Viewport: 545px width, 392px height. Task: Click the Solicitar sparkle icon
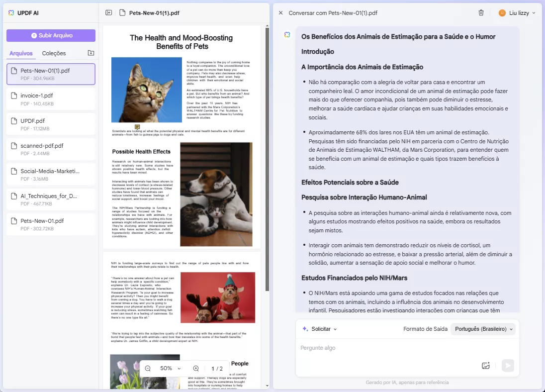(x=305, y=329)
